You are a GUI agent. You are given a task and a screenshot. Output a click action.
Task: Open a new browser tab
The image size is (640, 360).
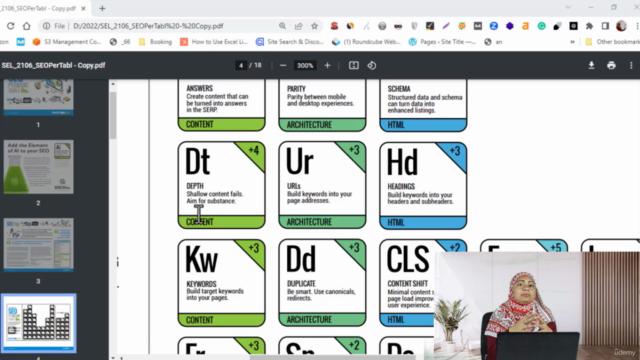[x=102, y=8]
